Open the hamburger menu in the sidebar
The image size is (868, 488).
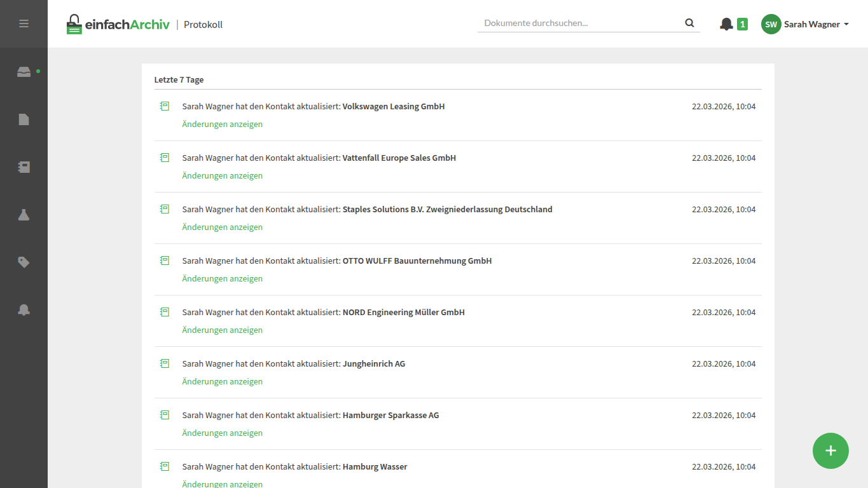pos(24,24)
